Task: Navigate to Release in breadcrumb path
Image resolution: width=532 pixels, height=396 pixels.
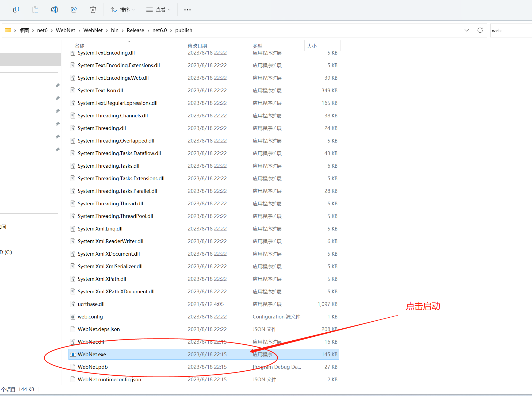Action: point(135,30)
